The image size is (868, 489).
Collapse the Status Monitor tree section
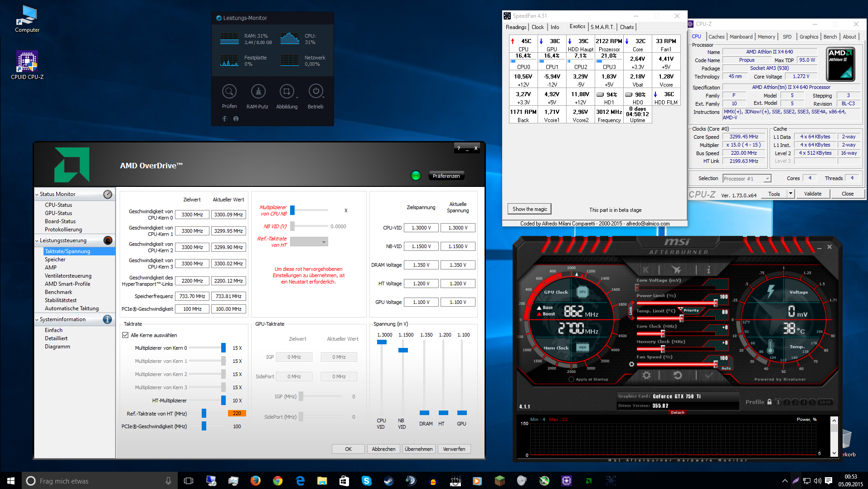click(37, 194)
